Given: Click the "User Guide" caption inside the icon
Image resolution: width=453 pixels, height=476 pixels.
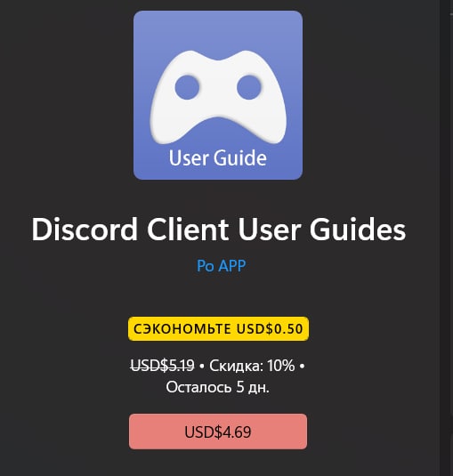Looking at the screenshot, I should pos(218,157).
